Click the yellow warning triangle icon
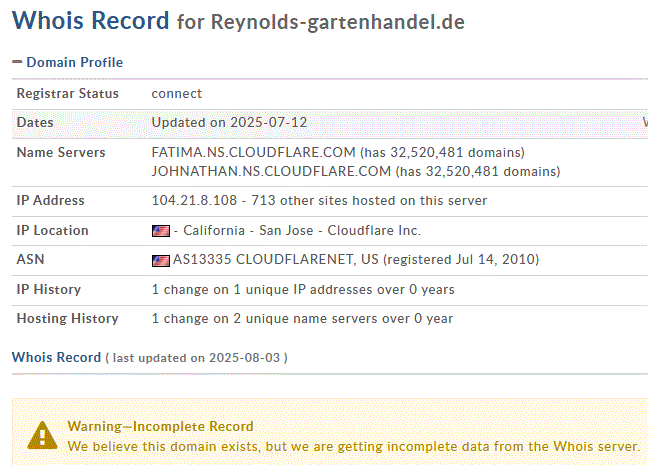The height and width of the screenshot is (466, 649). click(42, 435)
